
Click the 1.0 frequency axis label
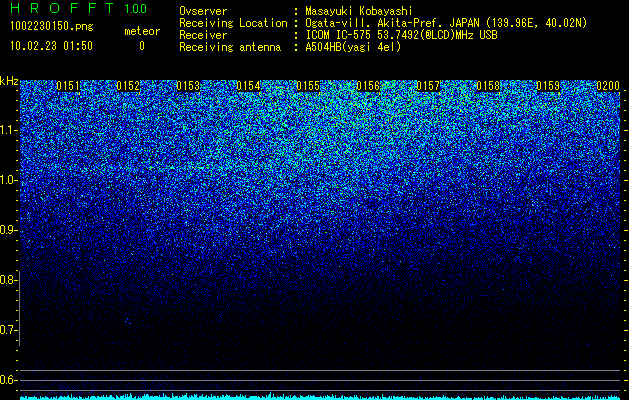click(9, 180)
